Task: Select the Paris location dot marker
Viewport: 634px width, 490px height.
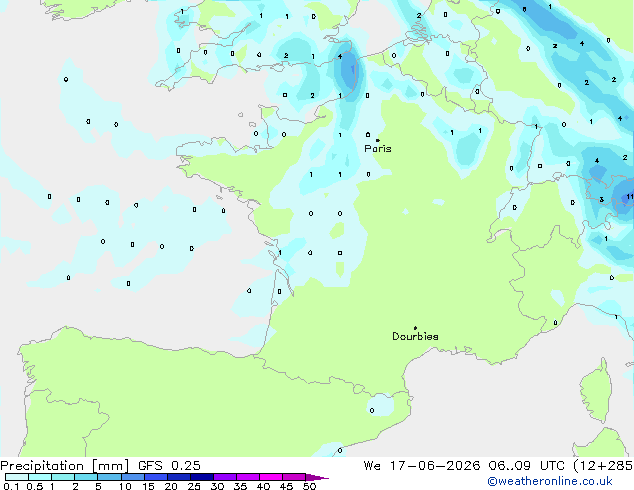Action: coord(378,140)
